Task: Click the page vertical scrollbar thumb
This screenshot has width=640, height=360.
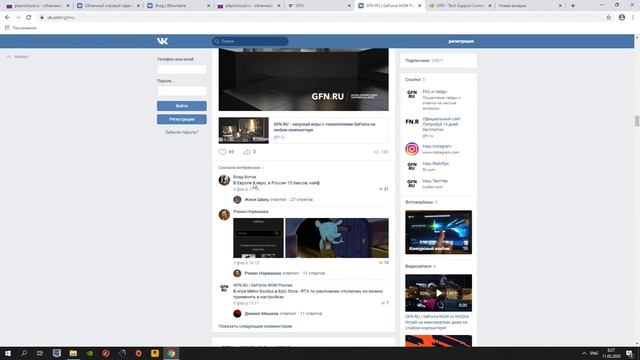Action: [636, 121]
